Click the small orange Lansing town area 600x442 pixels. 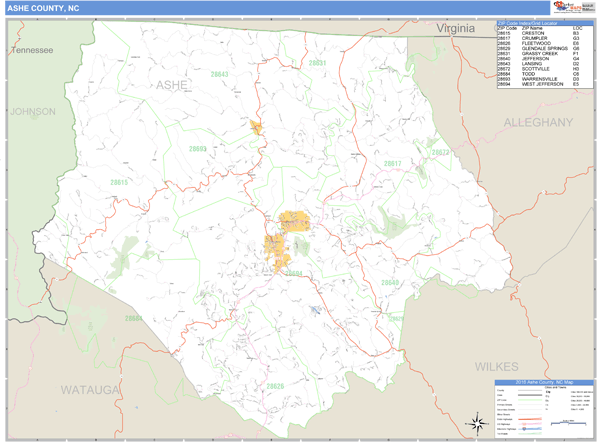pos(256,127)
